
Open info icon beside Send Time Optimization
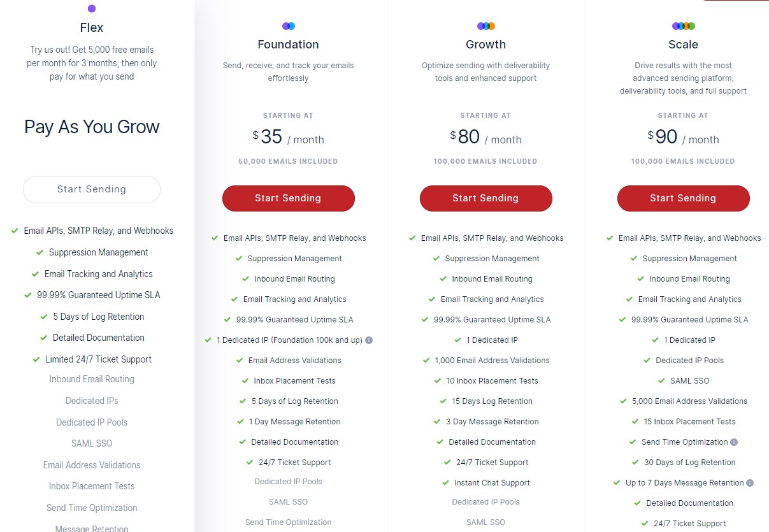[734, 442]
